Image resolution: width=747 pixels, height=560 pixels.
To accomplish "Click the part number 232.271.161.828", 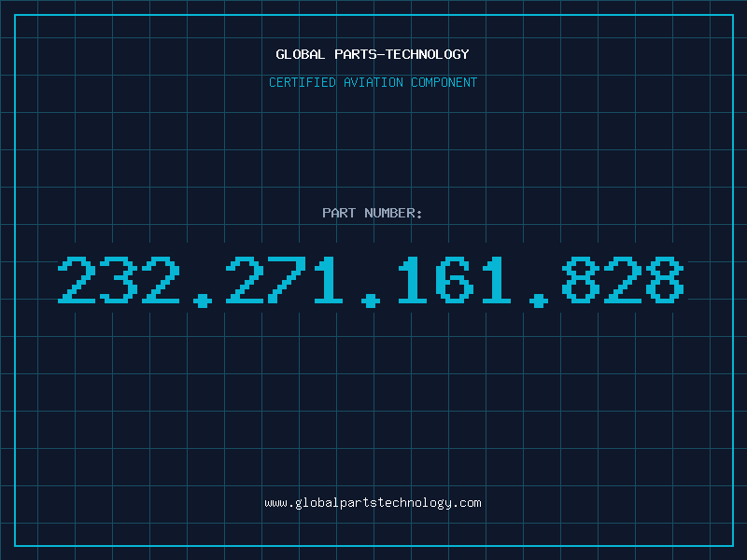I will [371, 282].
